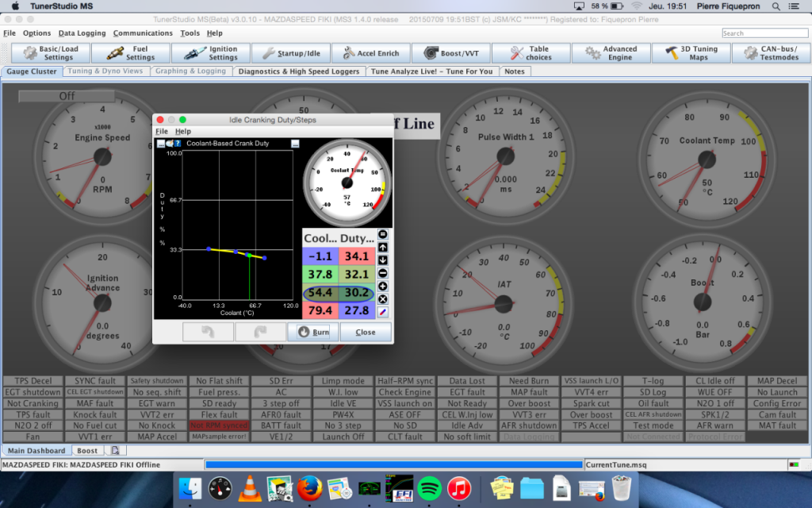Select table cell with duty value 27.8
This screenshot has width=812, height=508.
tap(357, 310)
